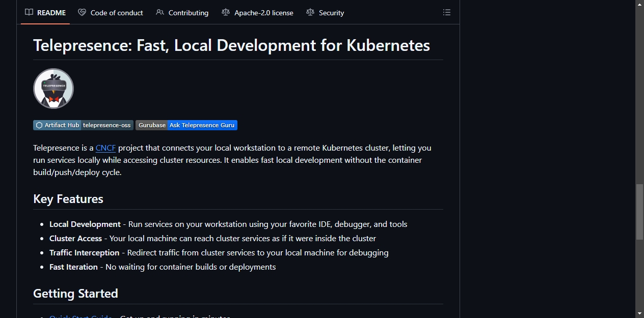Click the Fast Iteration bullet text

pos(163,267)
